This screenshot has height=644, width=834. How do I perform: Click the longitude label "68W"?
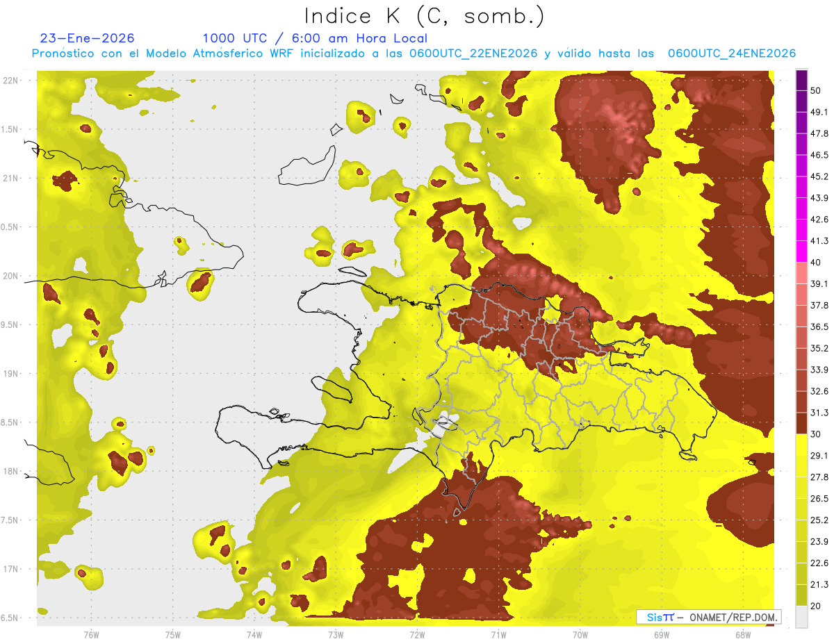pos(743,634)
